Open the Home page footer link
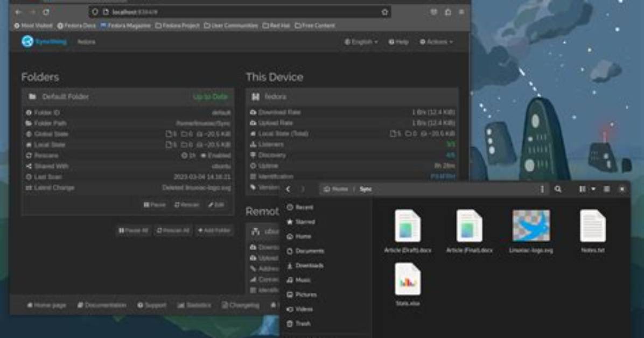 46,305
